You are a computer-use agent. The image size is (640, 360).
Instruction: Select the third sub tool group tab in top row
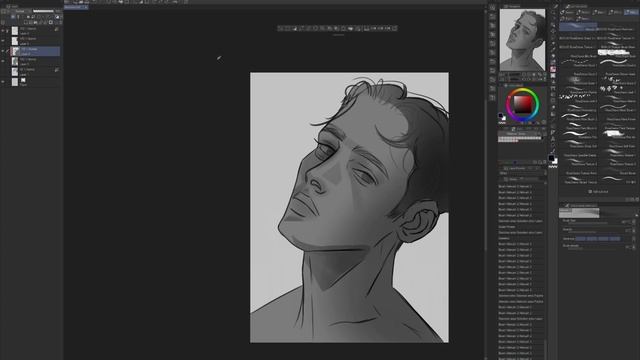(x=599, y=12)
